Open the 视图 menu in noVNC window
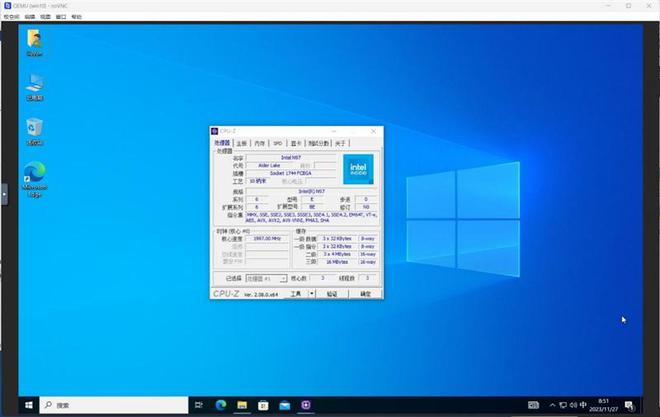The height and width of the screenshot is (417, 660). (x=45, y=17)
